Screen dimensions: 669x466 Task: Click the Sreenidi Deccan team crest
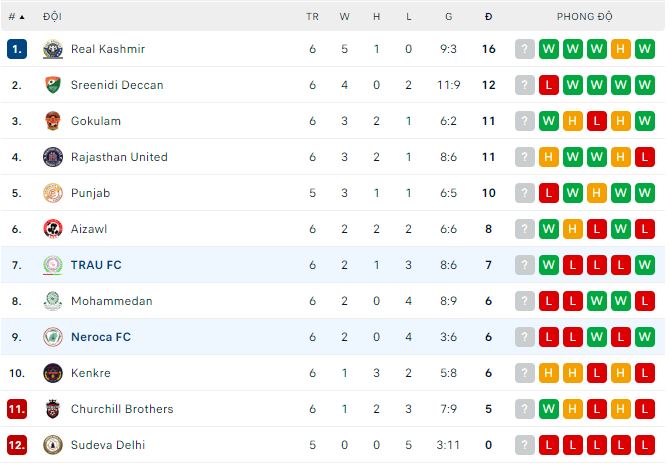pos(53,85)
